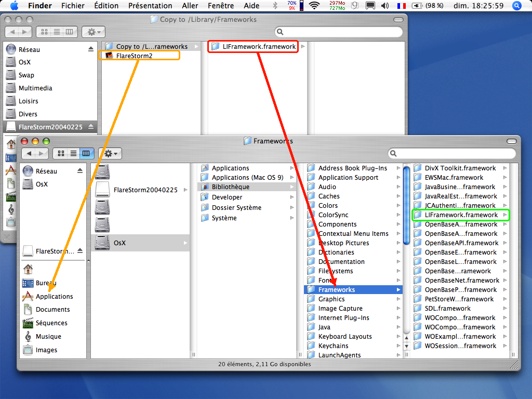Click the Spotlight search icon
The width and height of the screenshot is (532, 399).
point(516,5)
